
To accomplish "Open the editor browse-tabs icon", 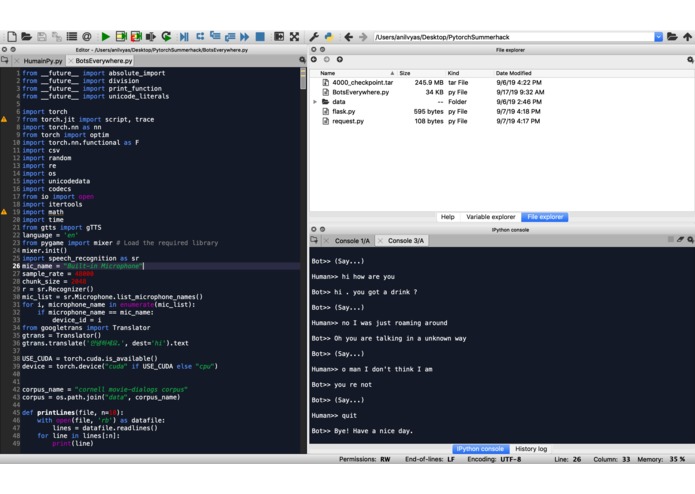I will coord(4,60).
